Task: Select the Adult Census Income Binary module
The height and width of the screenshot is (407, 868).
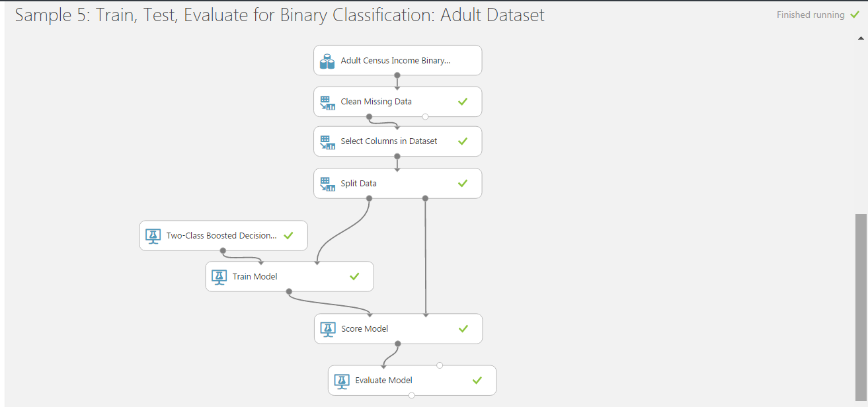Action: 398,60
